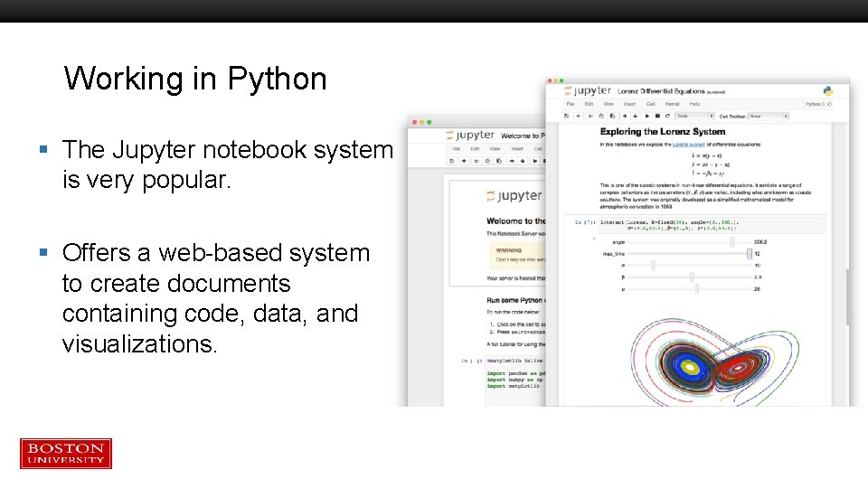The width and height of the screenshot is (868, 488).
Task: Click the Python logo in Lorenz notebook
Action: pos(828,91)
